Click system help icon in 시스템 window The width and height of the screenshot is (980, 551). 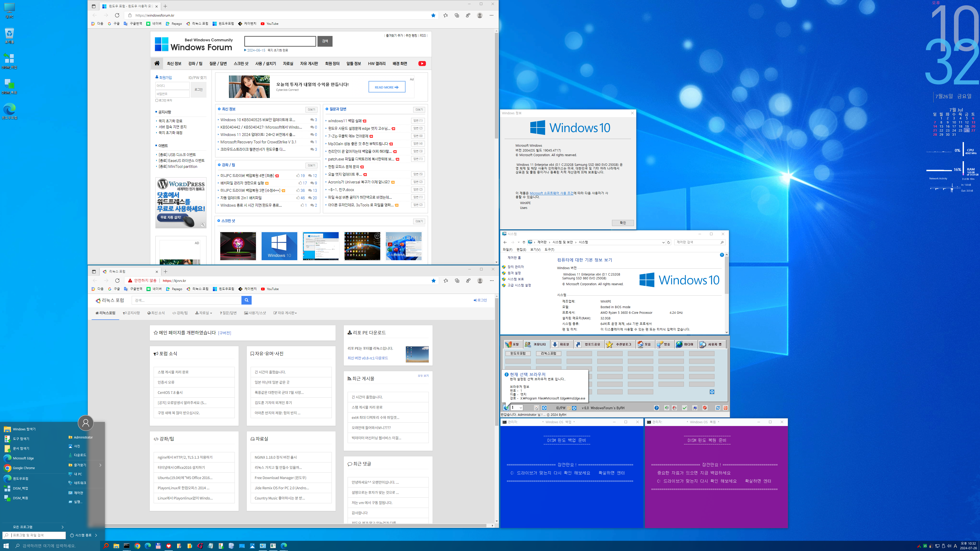pyautogui.click(x=722, y=255)
